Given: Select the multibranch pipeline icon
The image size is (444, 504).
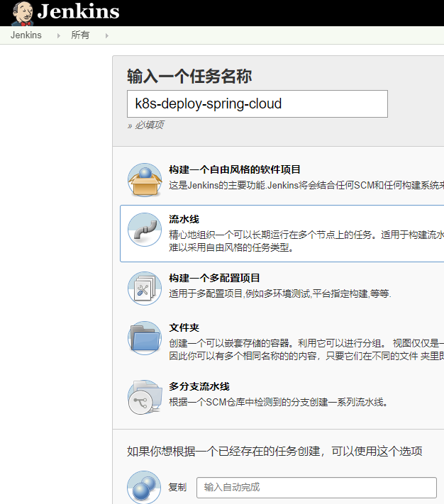Looking at the screenshot, I should pos(145,397).
